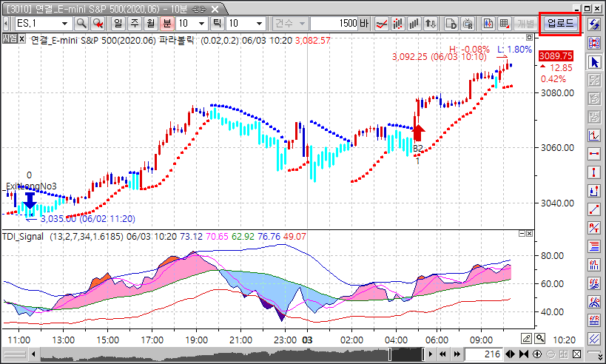Viewport: 606px width, 364px height.
Task: Click the 업로드 upload button
Action: point(560,24)
